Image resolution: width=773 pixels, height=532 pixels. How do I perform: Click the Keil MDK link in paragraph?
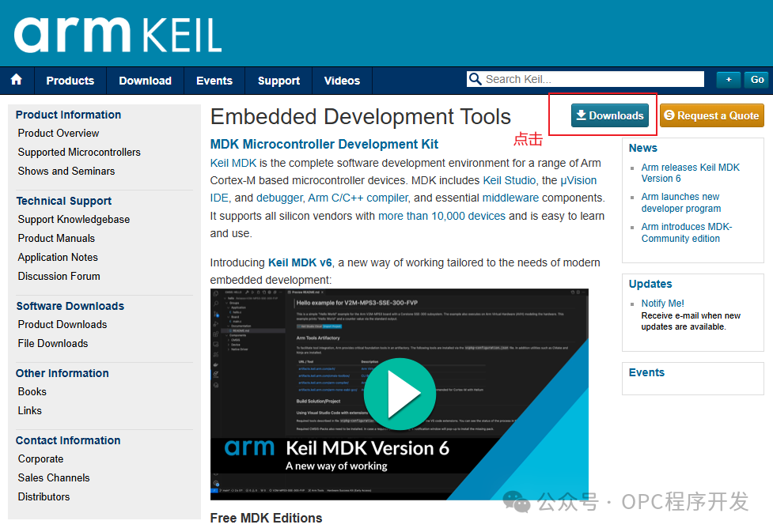click(x=233, y=163)
